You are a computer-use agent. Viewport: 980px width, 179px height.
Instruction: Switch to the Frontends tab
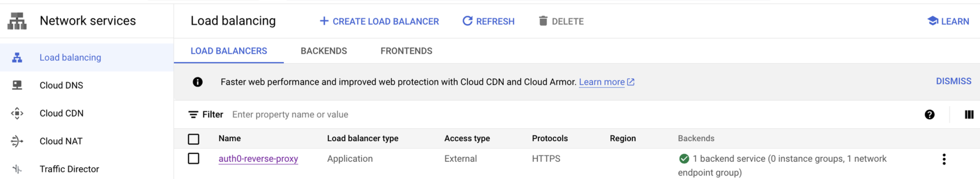pos(406,51)
